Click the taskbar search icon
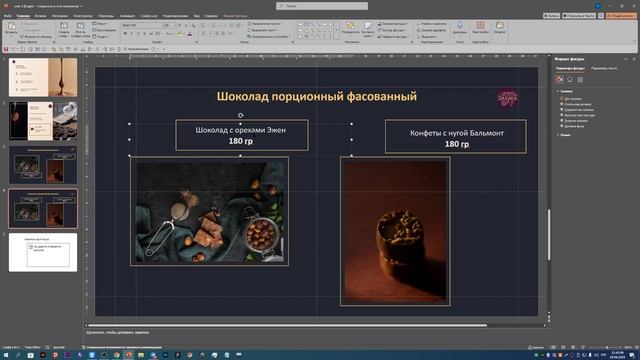Screen dimensions: 640x360 [x=18, y=355]
